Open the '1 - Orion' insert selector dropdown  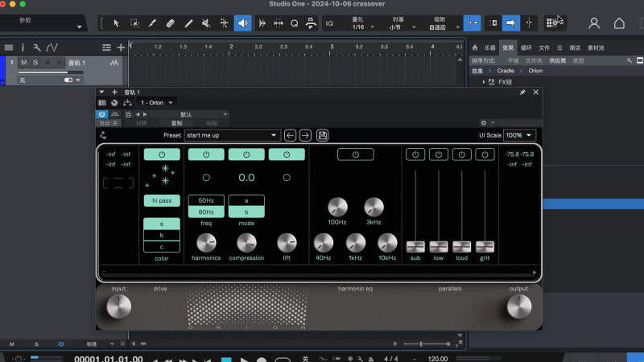pyautogui.click(x=156, y=103)
